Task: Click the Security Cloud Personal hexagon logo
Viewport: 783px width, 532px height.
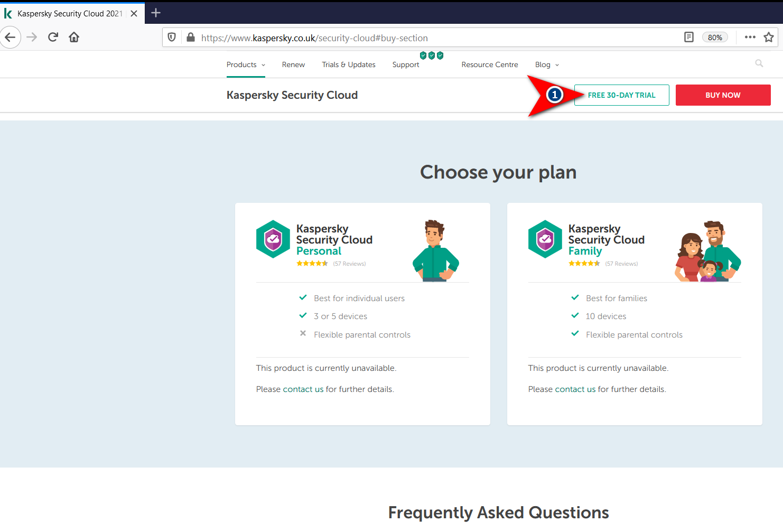Action: [273, 239]
